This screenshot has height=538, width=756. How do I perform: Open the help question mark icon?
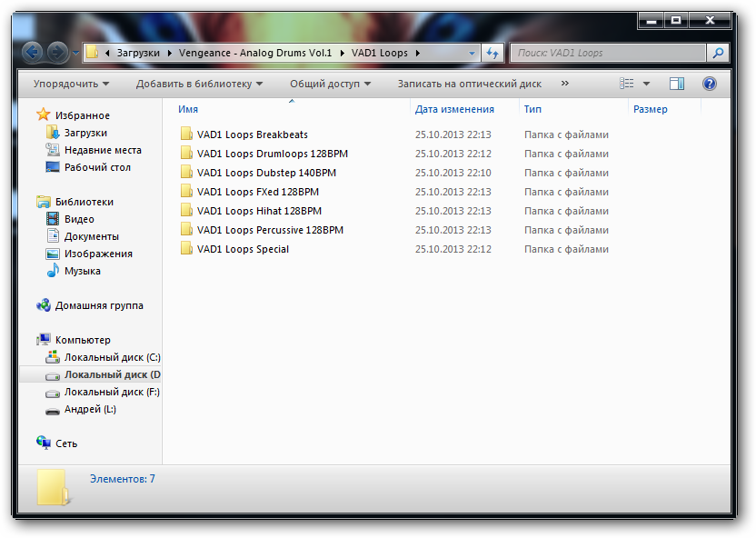(x=710, y=84)
